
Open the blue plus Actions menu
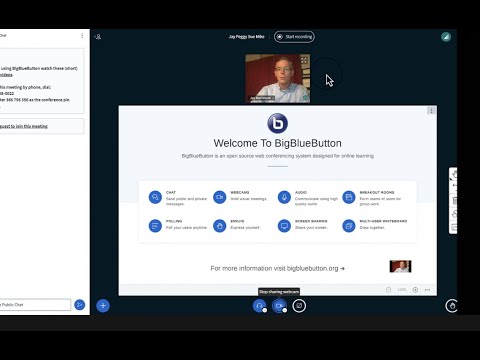[103, 306]
